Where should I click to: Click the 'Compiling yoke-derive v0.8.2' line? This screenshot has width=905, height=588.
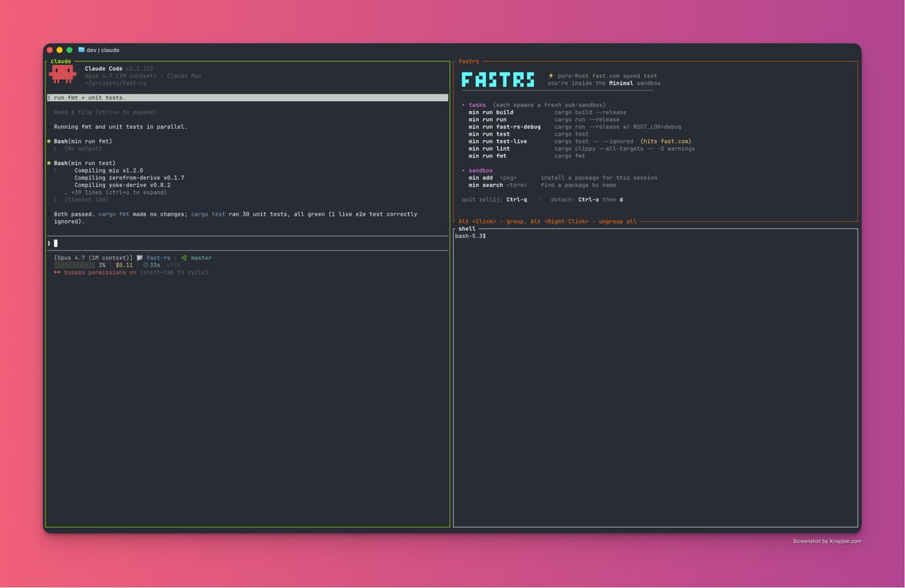pyautogui.click(x=122, y=185)
